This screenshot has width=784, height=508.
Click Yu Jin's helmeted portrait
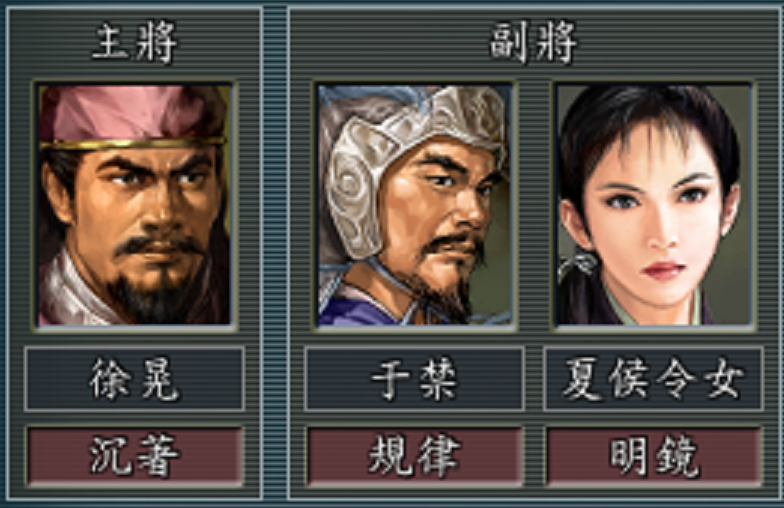tap(414, 205)
